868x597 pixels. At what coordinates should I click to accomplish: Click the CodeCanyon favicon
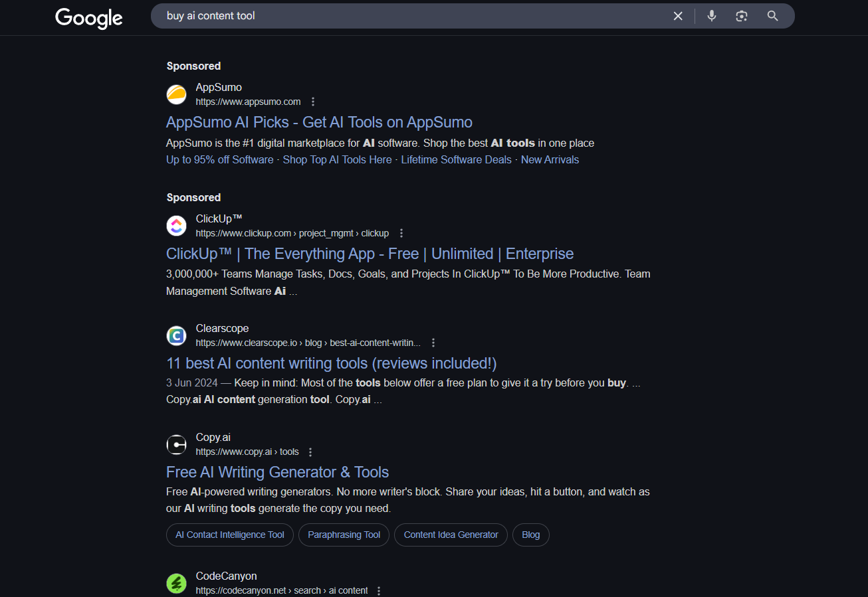tap(176, 583)
